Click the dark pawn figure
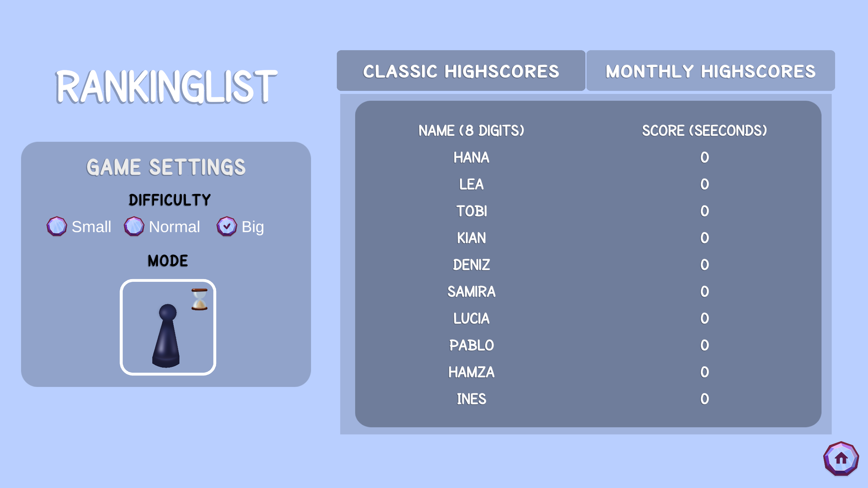868x488 pixels. tap(166, 336)
